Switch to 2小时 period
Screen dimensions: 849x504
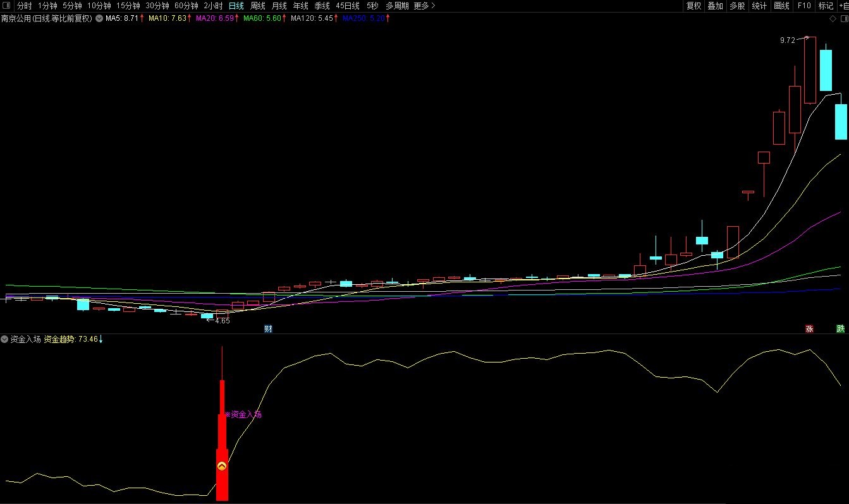click(x=213, y=6)
